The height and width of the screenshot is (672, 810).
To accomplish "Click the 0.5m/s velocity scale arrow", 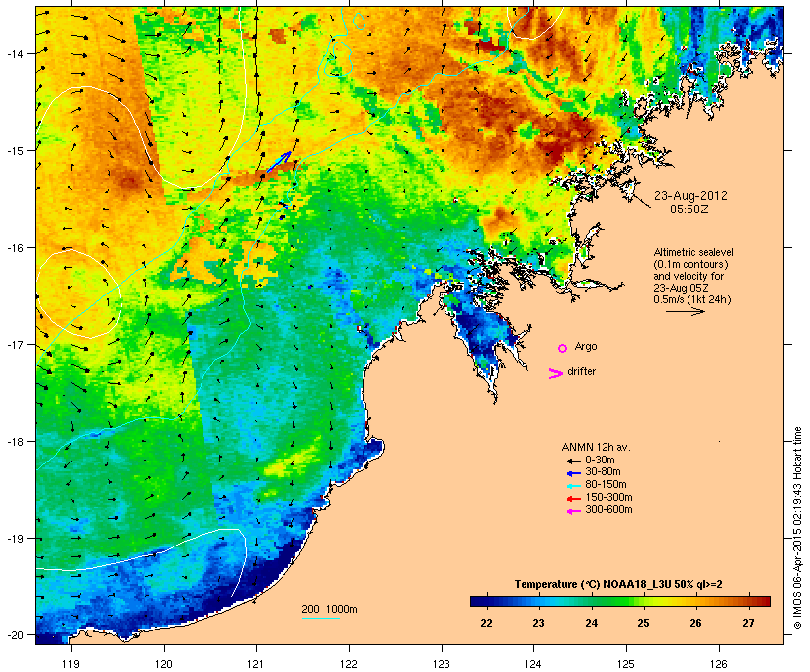I will tap(685, 311).
